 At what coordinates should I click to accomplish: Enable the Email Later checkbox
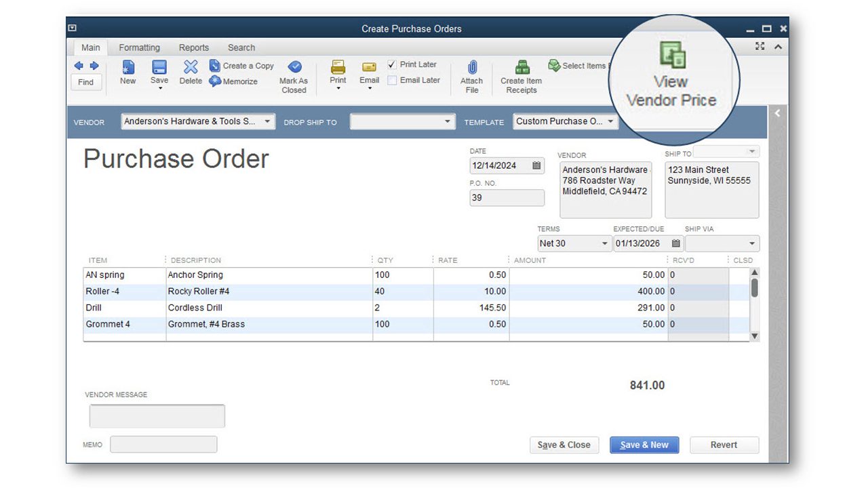click(x=392, y=80)
